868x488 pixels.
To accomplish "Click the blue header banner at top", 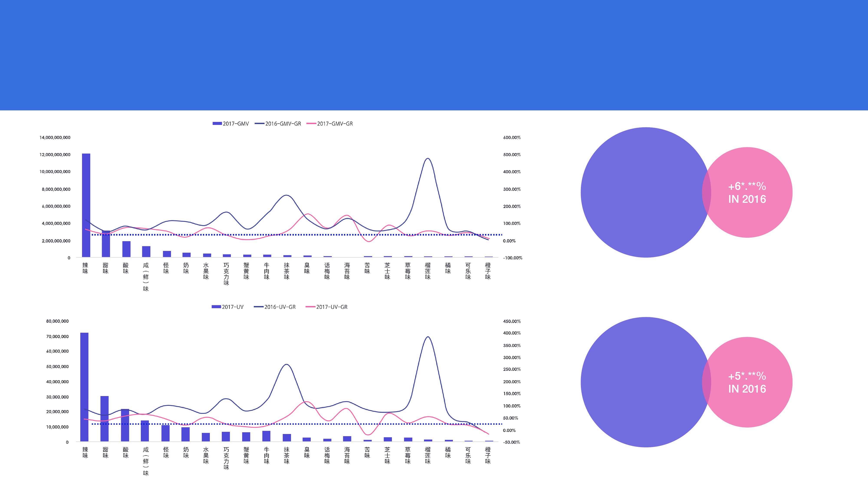I will [x=434, y=55].
